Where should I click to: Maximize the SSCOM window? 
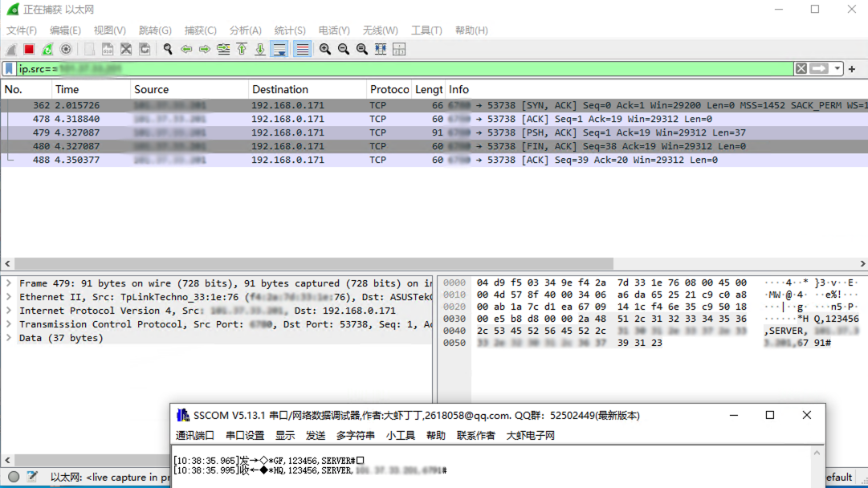coord(770,416)
